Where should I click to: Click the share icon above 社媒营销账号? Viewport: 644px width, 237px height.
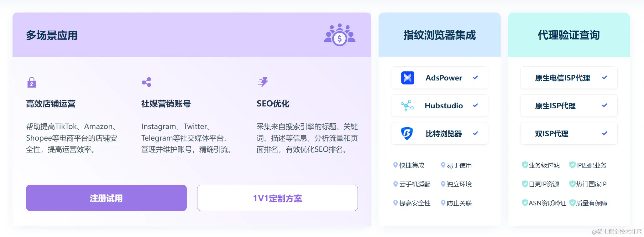[146, 82]
